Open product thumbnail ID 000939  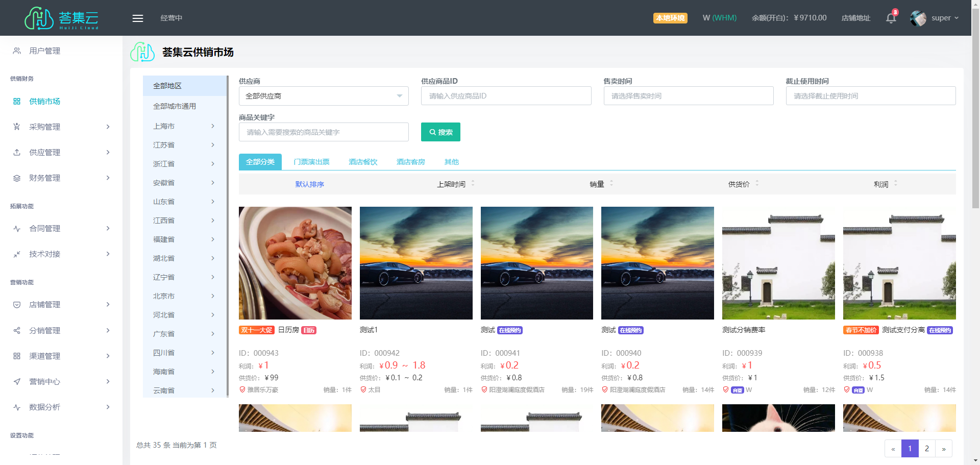point(778,263)
